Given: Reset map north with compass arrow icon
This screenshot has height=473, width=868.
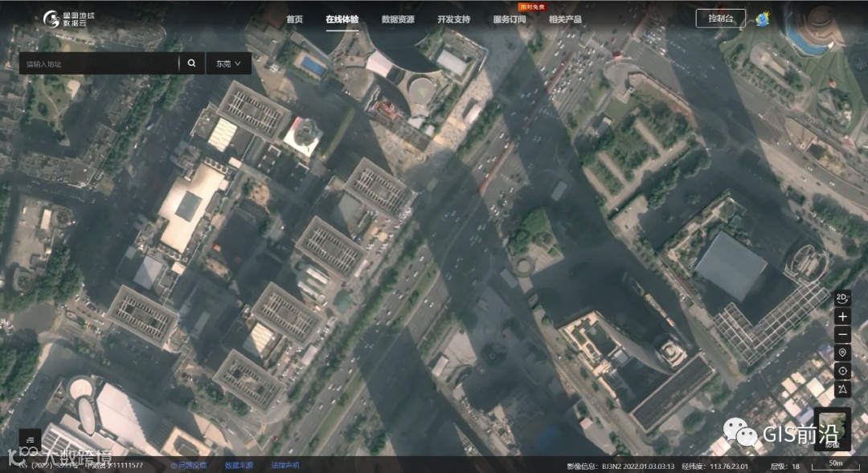Looking at the screenshot, I should (842, 389).
